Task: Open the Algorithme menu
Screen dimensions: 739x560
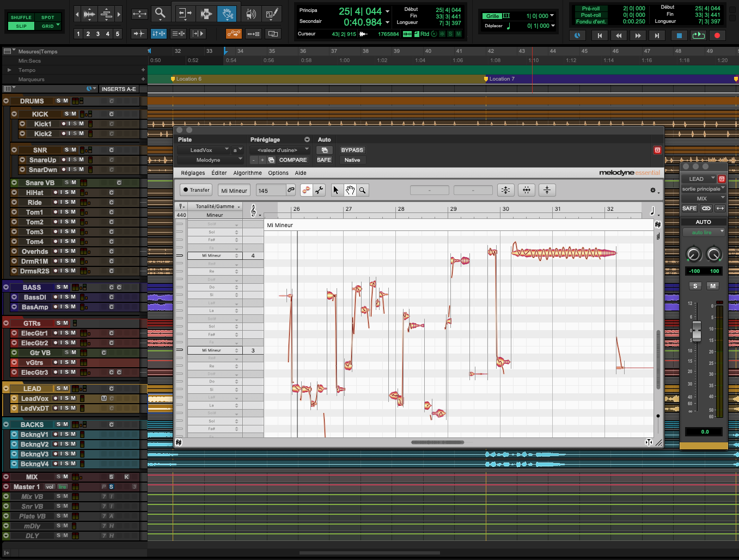Action: [x=247, y=173]
